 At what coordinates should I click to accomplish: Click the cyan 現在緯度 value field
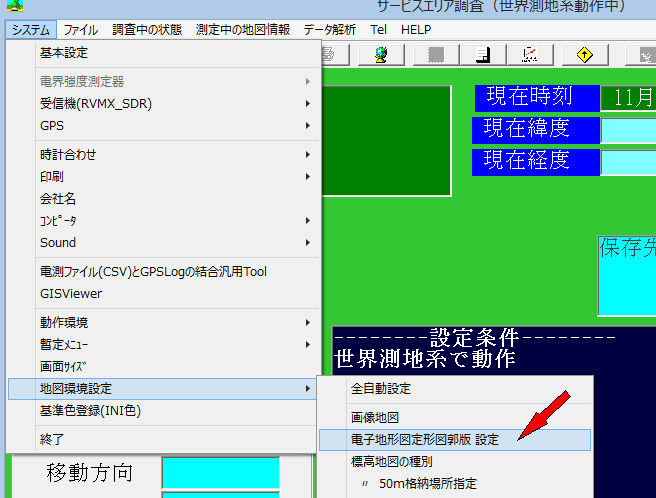[x=628, y=131]
